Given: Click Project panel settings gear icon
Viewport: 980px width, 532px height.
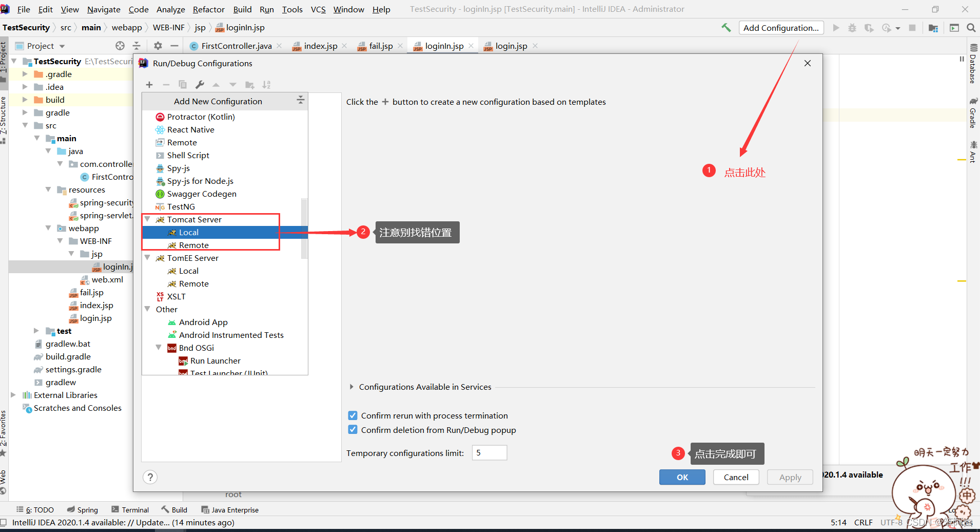Looking at the screenshot, I should click(x=158, y=46).
